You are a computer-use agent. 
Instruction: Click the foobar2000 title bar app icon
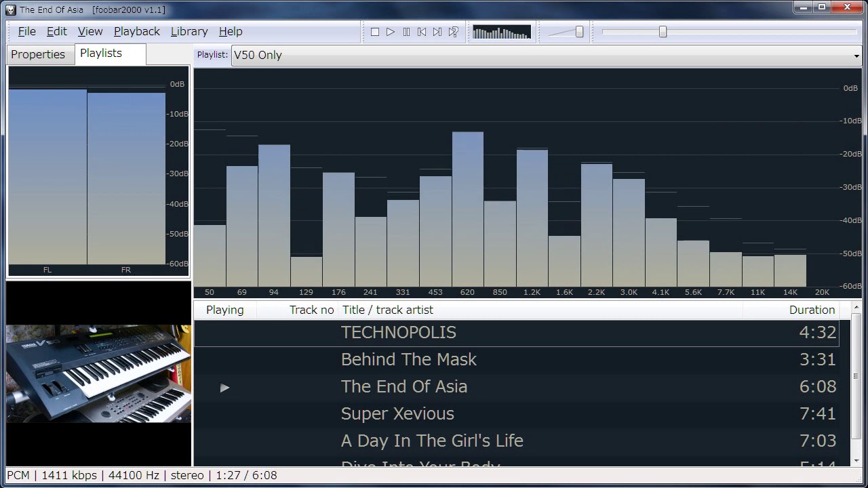(x=10, y=9)
